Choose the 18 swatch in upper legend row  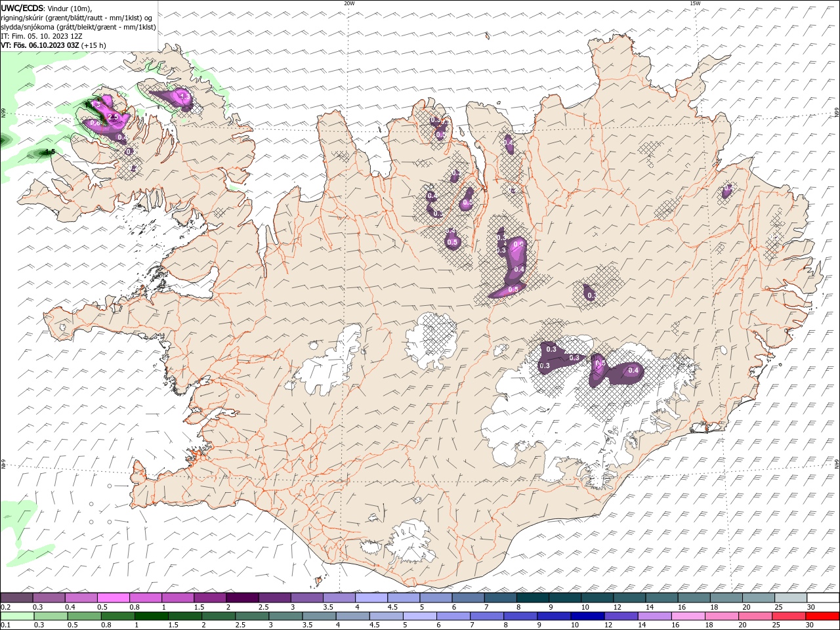point(726,598)
